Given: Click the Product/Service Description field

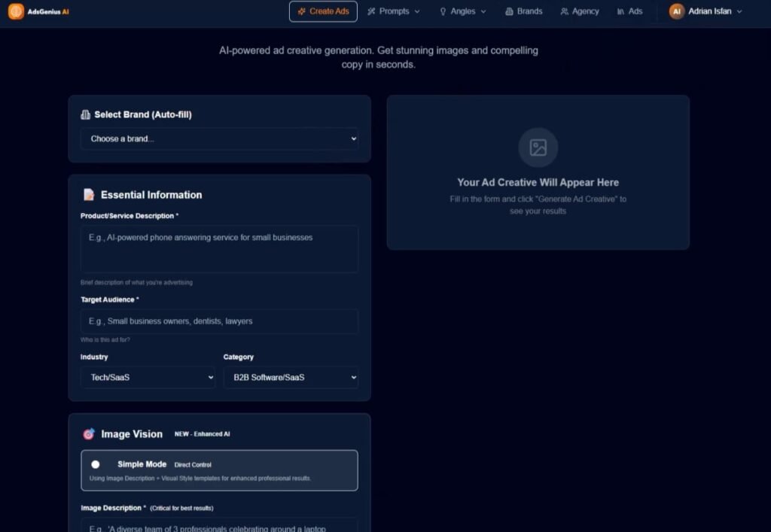Looking at the screenshot, I should click(219, 249).
